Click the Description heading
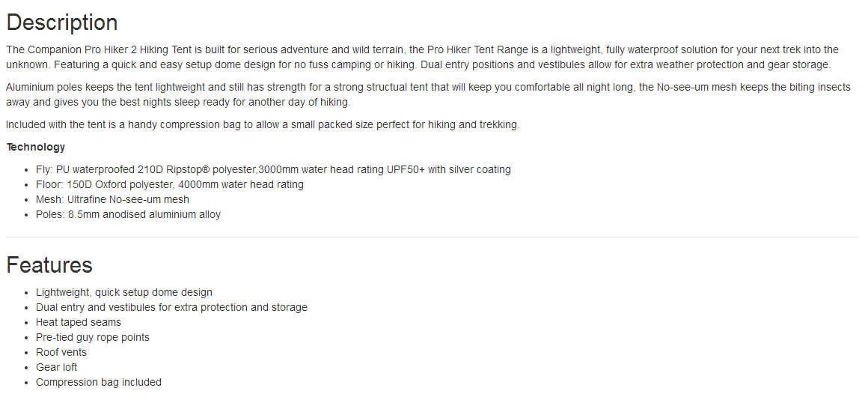868x403 pixels. 62,22
